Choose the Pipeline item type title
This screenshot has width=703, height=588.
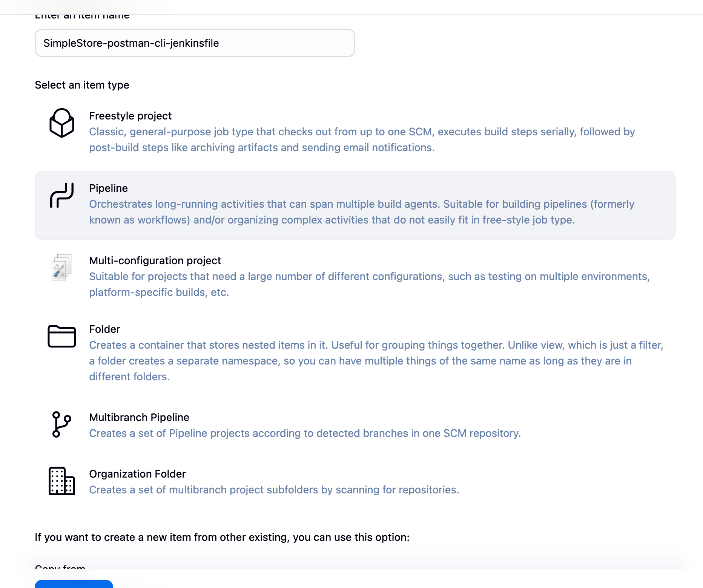coord(108,188)
